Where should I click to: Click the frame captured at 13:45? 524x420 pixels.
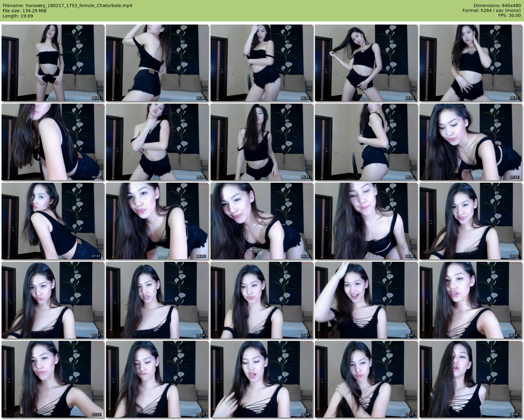coord(366,300)
